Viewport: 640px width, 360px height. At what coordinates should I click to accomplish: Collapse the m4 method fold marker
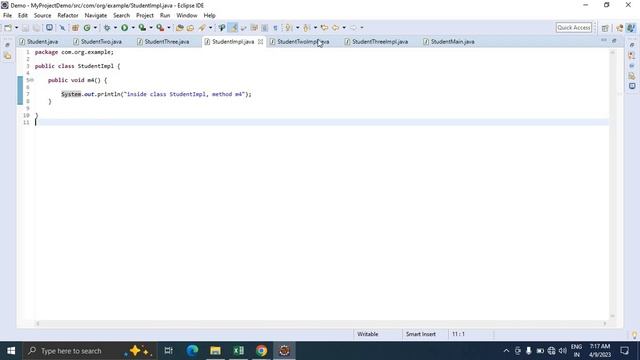pyautogui.click(x=31, y=80)
